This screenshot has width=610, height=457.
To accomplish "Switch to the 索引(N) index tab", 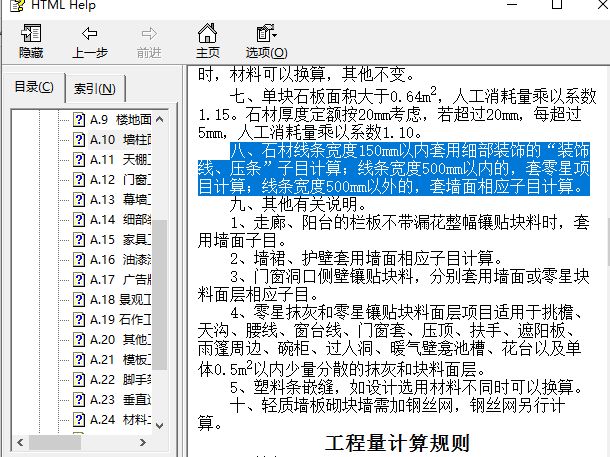I will 95,89.
